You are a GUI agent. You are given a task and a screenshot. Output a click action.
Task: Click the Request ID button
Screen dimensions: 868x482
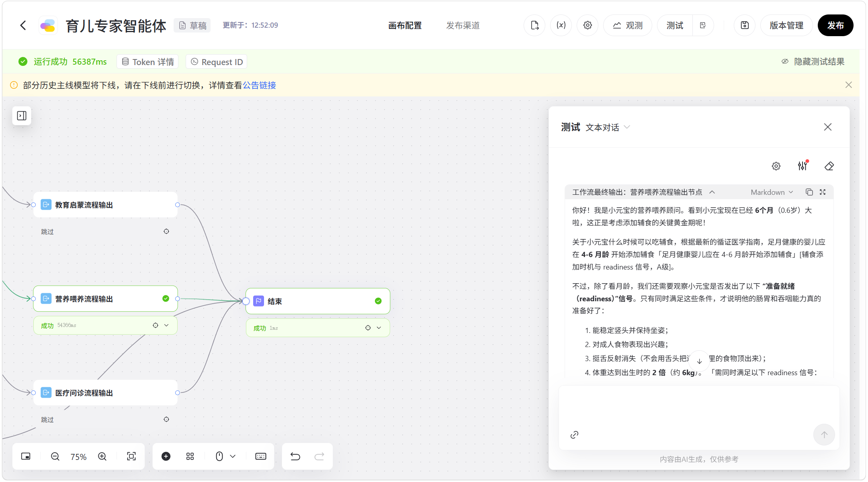[217, 62]
